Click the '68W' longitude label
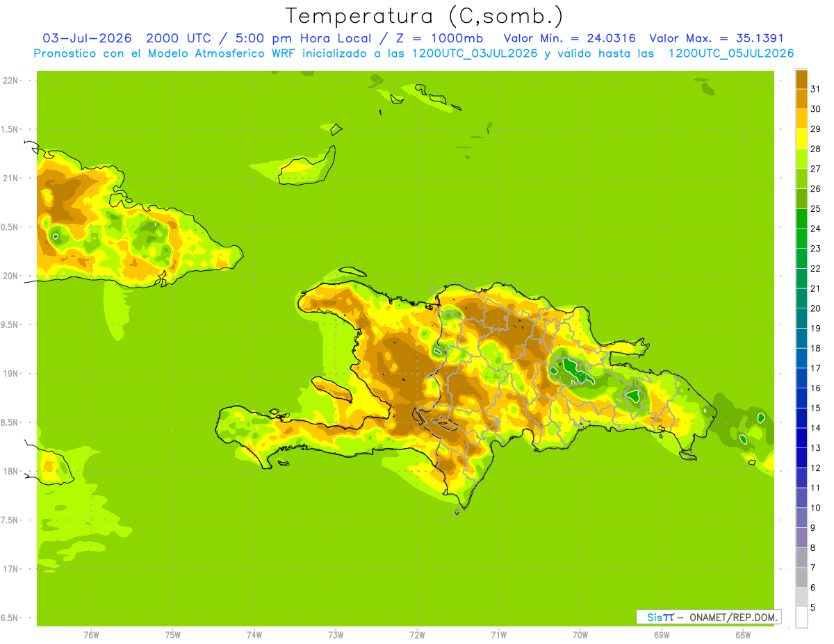The height and width of the screenshot is (644, 834). click(x=743, y=634)
